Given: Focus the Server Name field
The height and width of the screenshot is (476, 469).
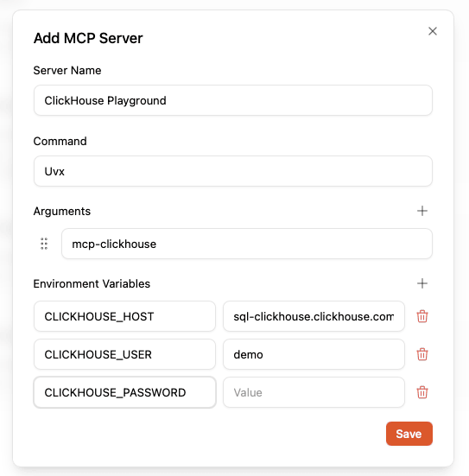Looking at the screenshot, I should pyautogui.click(x=233, y=100).
